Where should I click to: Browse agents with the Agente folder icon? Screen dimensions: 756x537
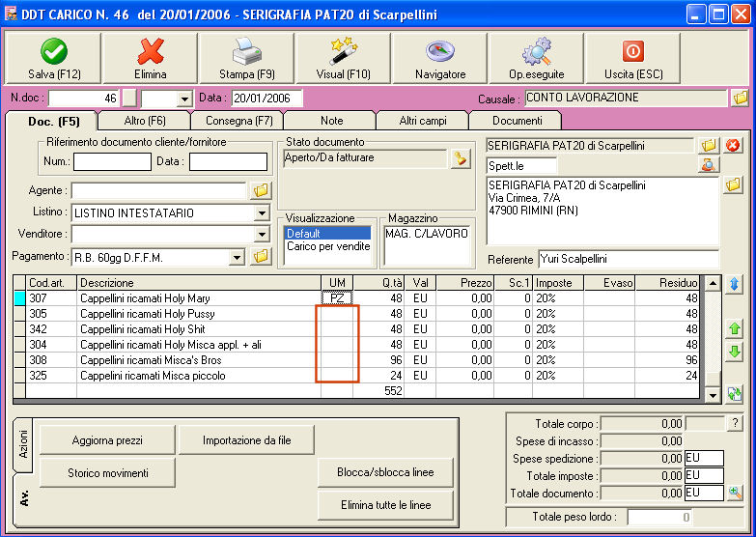[x=261, y=190]
